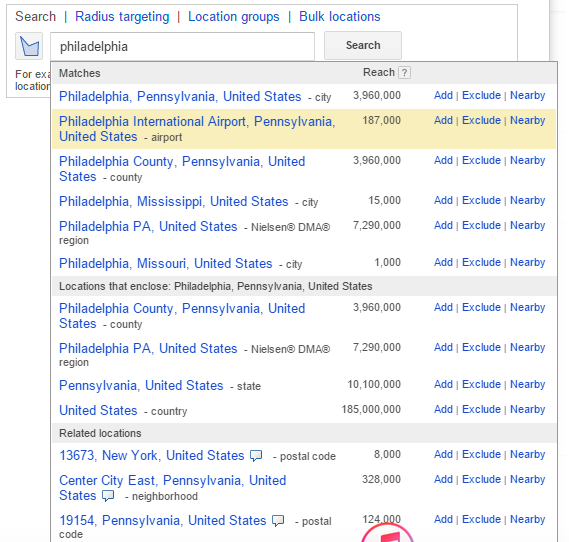Click comment bubble icon beside Center City East
The image size is (569, 542).
pos(108,496)
